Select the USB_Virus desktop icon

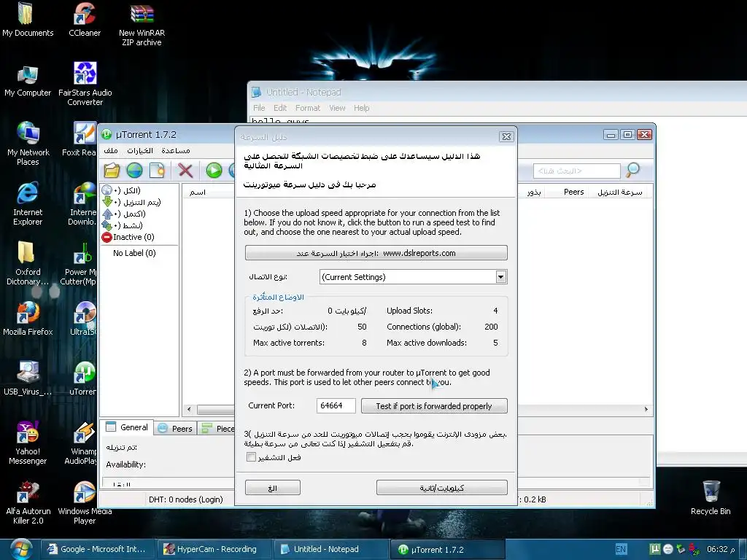point(28,378)
